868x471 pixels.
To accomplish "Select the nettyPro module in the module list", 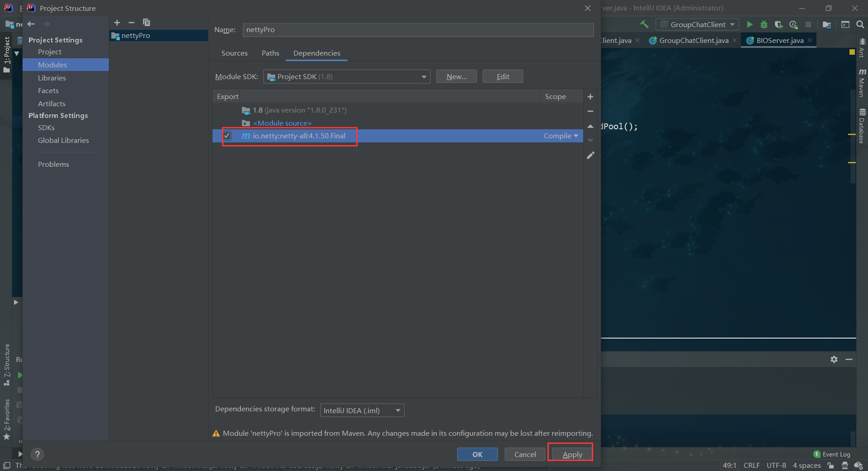I will [159, 36].
